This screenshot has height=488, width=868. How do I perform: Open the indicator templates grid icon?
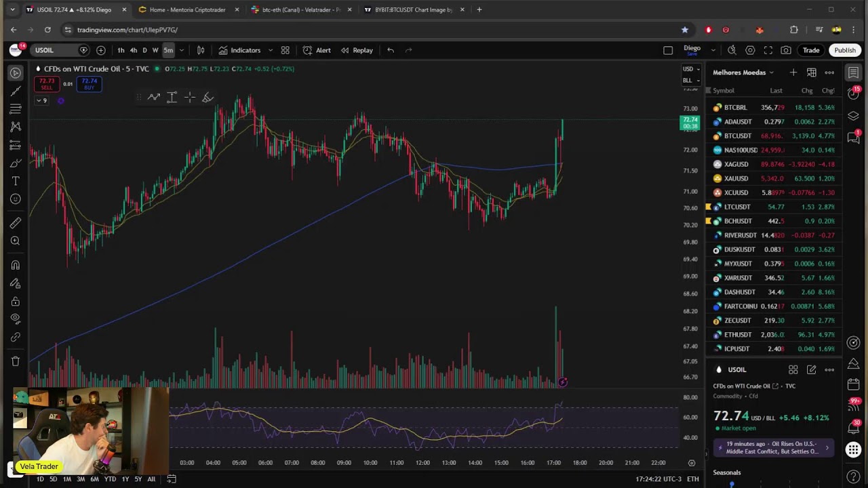(x=285, y=50)
